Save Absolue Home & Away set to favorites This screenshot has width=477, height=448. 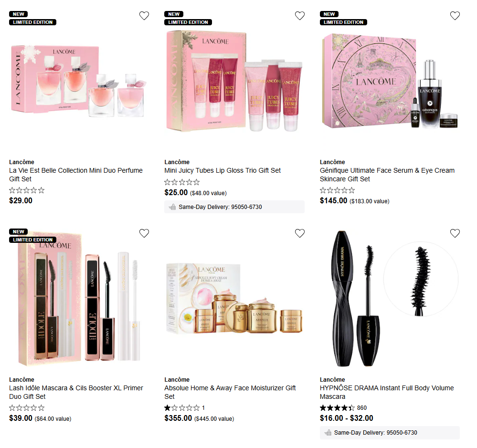click(300, 233)
